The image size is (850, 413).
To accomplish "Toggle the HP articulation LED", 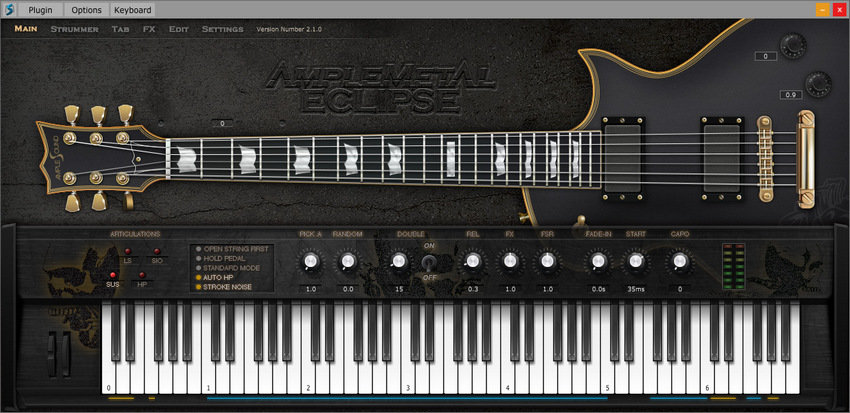I will click(142, 275).
